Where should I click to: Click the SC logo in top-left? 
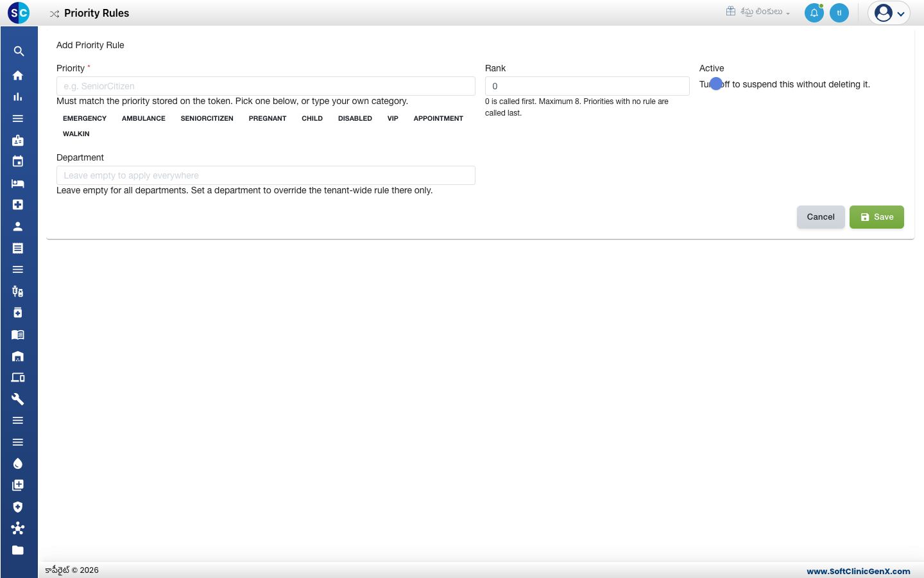click(x=19, y=13)
